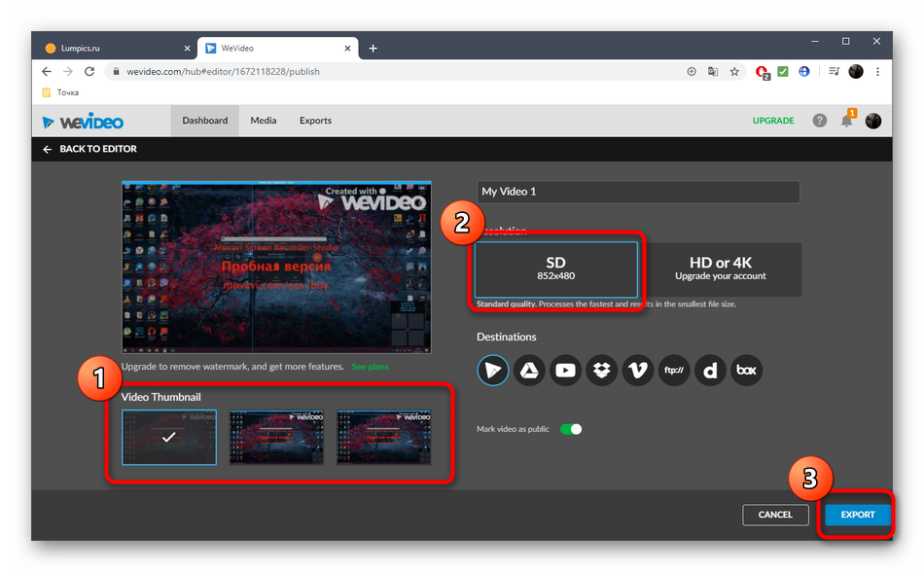The width and height of the screenshot is (924, 572).
Task: Click the My Video 1 title field
Action: pos(638,192)
